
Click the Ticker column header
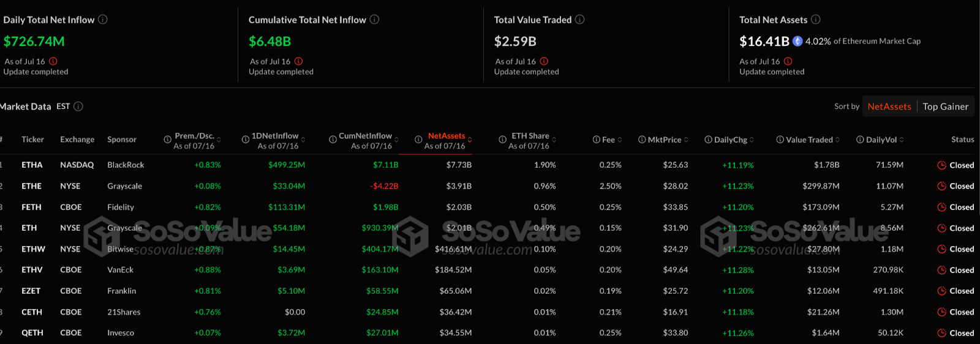coord(32,140)
